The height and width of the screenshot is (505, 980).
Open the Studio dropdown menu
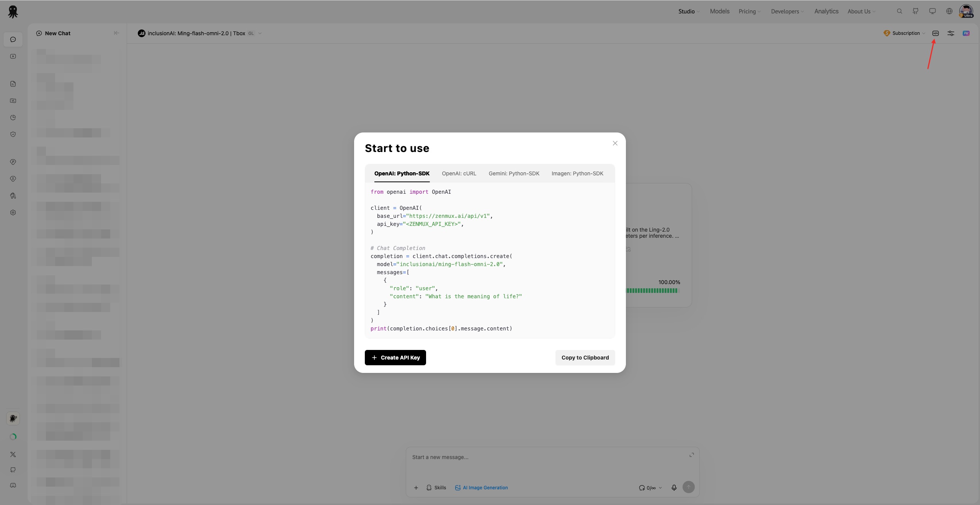689,11
